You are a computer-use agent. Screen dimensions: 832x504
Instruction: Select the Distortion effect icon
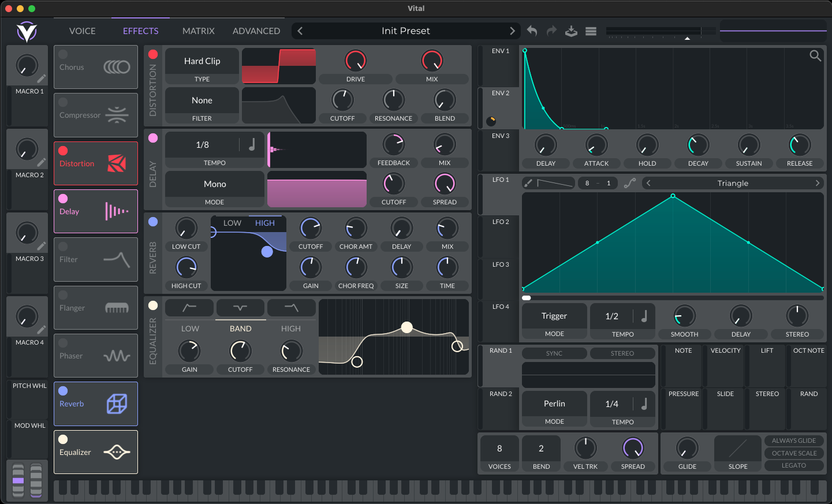pos(117,163)
